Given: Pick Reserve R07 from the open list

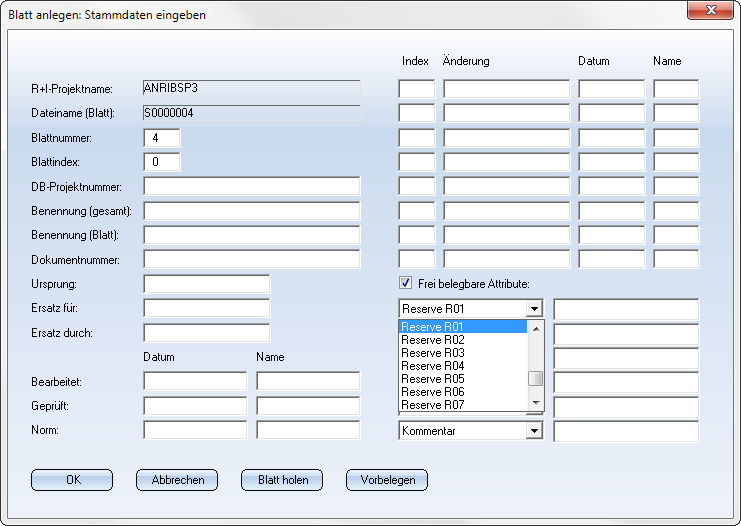Looking at the screenshot, I should pos(433,405).
